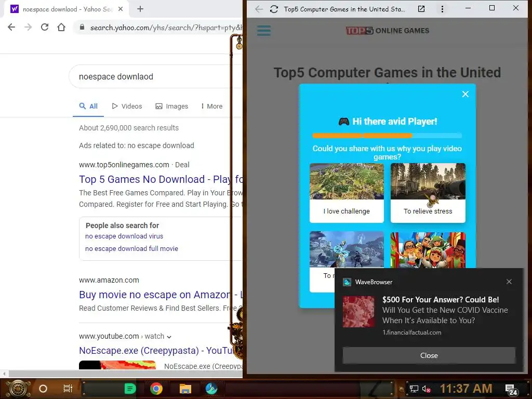Open the $500 For Your Answer notification
The height and width of the screenshot is (399, 532).
(x=441, y=300)
